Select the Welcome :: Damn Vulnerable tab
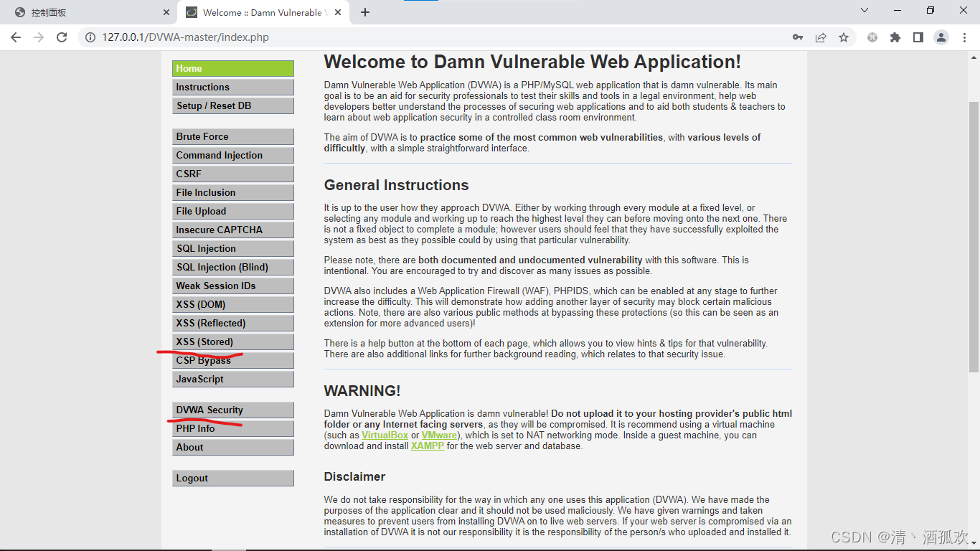The width and height of the screenshot is (980, 551). [263, 13]
